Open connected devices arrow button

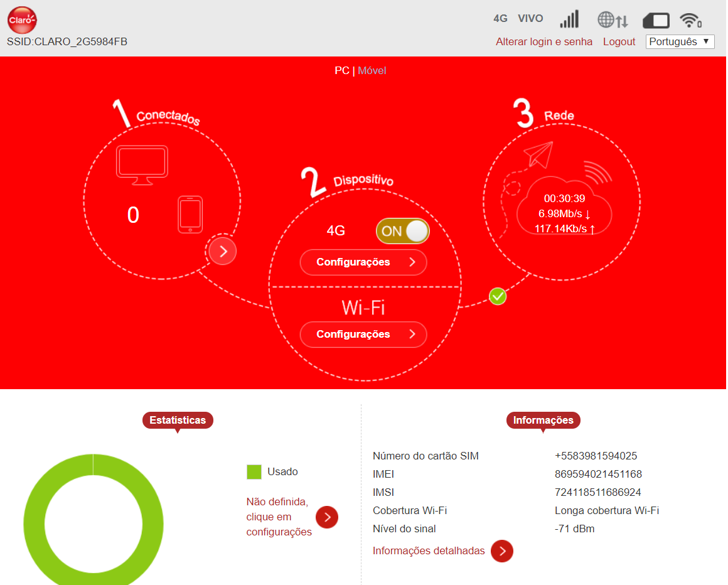pos(223,251)
